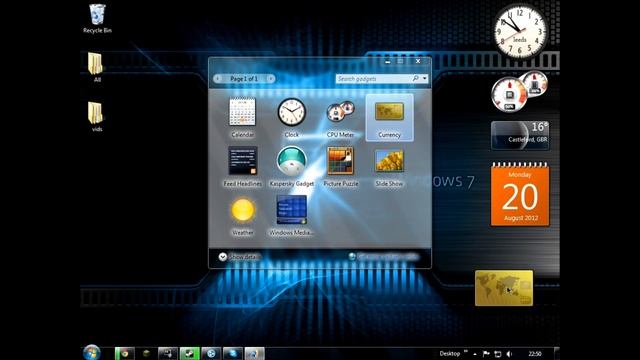The height and width of the screenshot is (360, 640).
Task: Minimize the gadget gallery window
Action: pyautogui.click(x=387, y=61)
